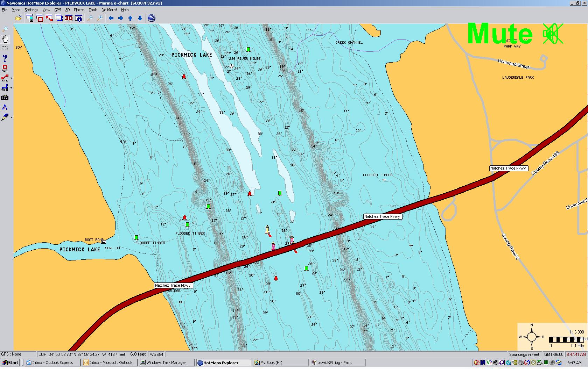Expand the pencil tool dropdown arrow
The image size is (588, 387).
[x=12, y=117]
